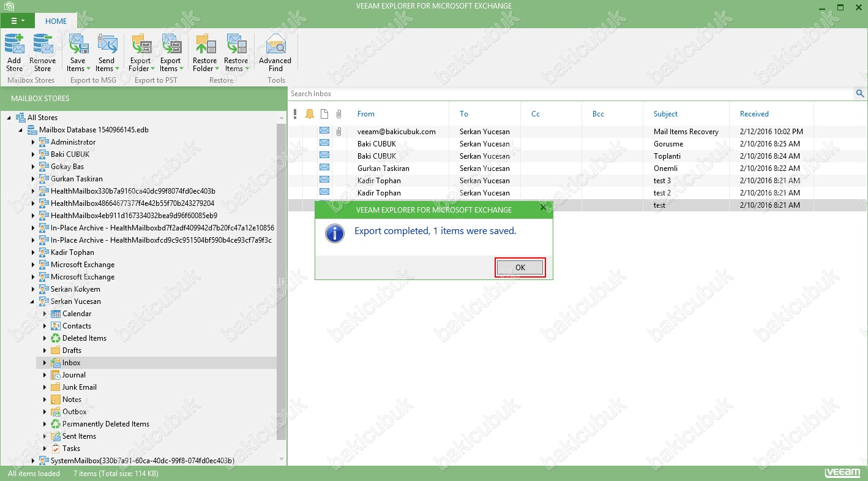The image size is (868, 481).
Task: Expand the Gurkan Taskiran mailbox node
Action: click(x=33, y=179)
